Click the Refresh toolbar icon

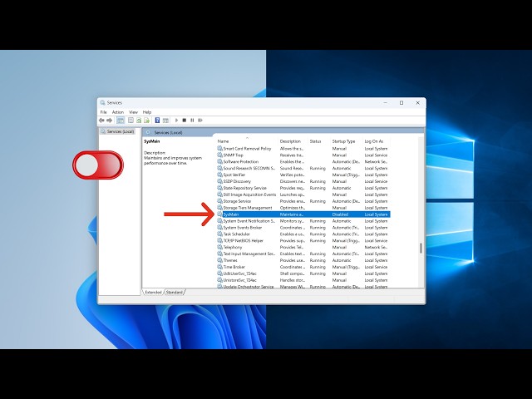pyautogui.click(x=139, y=120)
